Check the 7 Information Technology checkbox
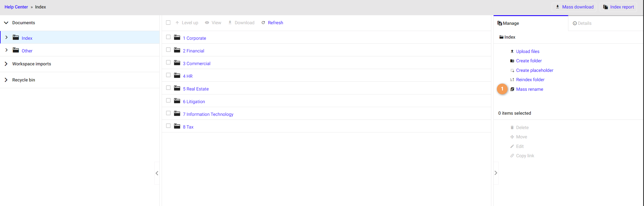Image resolution: width=644 pixels, height=206 pixels. click(x=168, y=113)
